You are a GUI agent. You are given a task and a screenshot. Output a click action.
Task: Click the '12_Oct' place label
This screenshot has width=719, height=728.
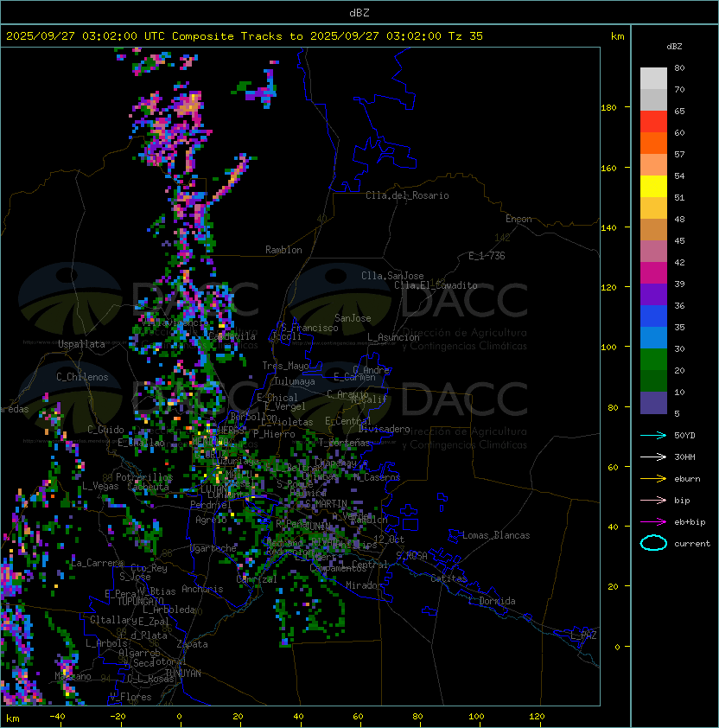(x=389, y=540)
